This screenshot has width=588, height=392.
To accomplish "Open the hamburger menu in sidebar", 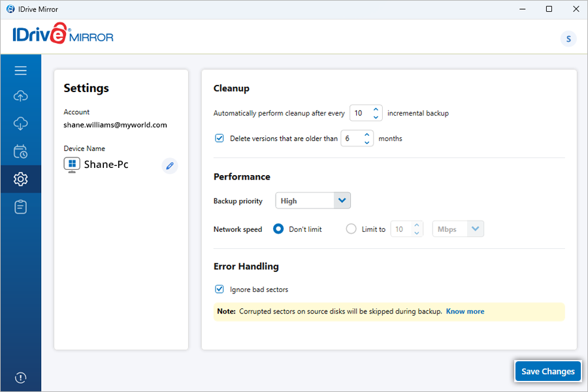I will pyautogui.click(x=20, y=71).
